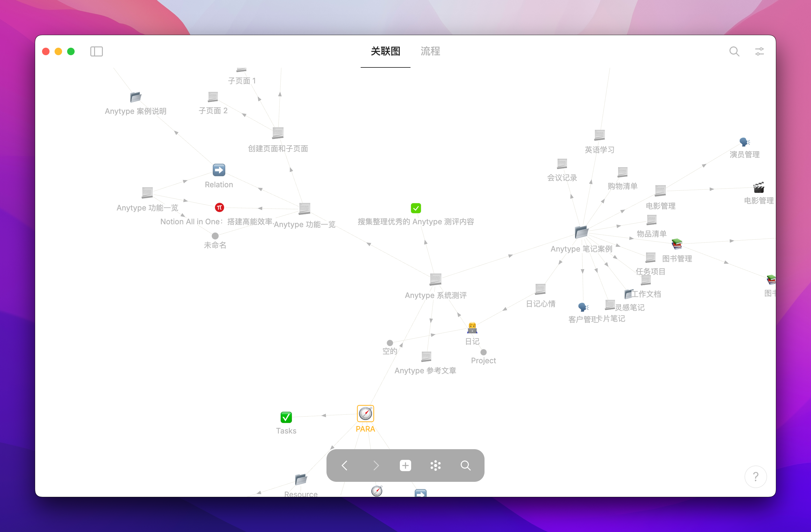Click the Anytype 功能一览 label beside Notion
Image resolution: width=811 pixels, height=532 pixels.
[305, 224]
